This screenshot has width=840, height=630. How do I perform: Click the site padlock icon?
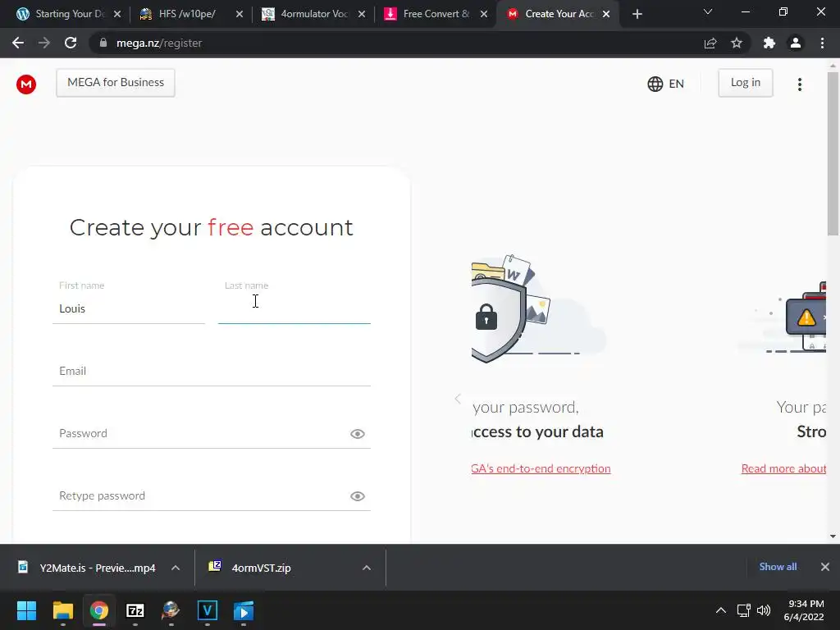(103, 43)
